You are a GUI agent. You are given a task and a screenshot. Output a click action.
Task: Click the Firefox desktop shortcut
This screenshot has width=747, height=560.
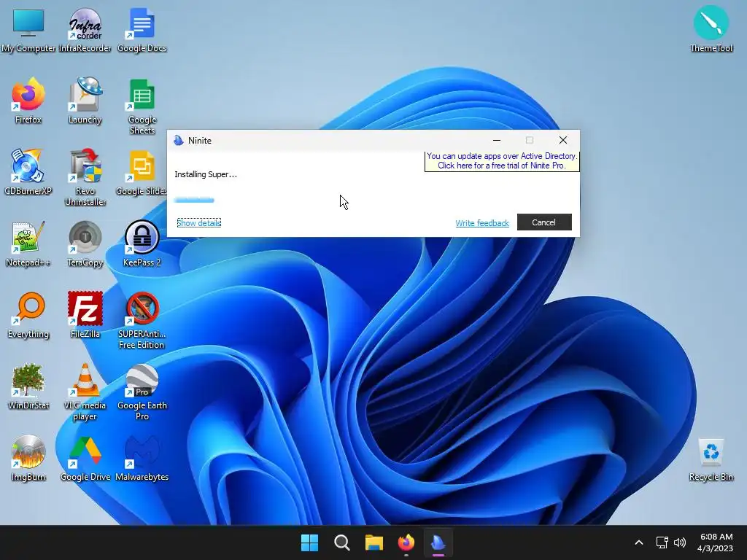28,101
